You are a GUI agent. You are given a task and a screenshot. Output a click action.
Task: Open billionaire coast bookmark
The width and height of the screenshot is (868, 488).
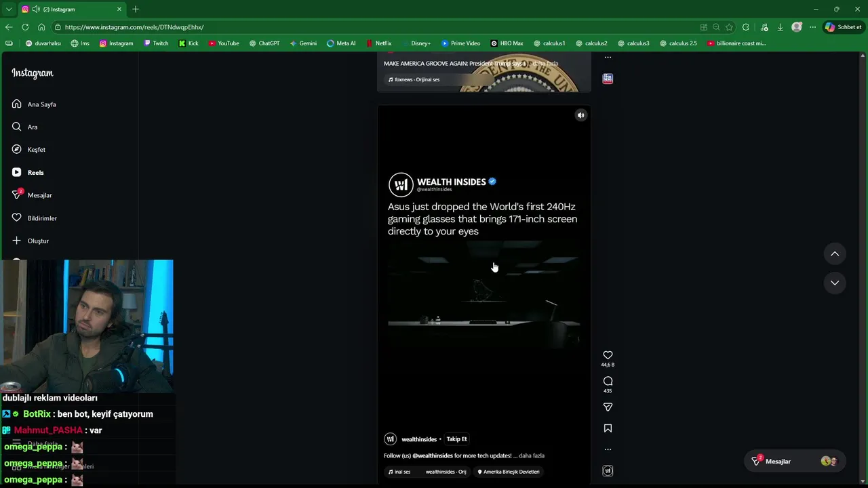[x=736, y=43]
